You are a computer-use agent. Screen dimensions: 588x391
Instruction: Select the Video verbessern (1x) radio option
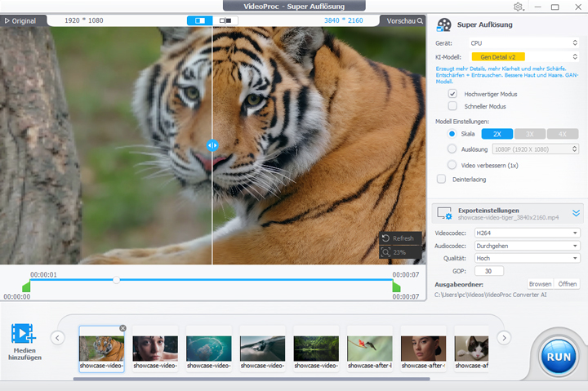click(452, 164)
